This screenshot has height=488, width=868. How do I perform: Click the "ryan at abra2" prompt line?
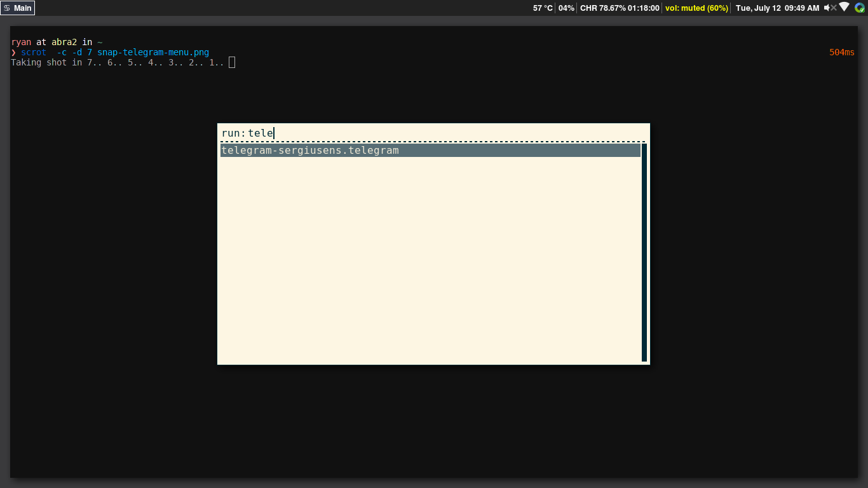[56, 42]
